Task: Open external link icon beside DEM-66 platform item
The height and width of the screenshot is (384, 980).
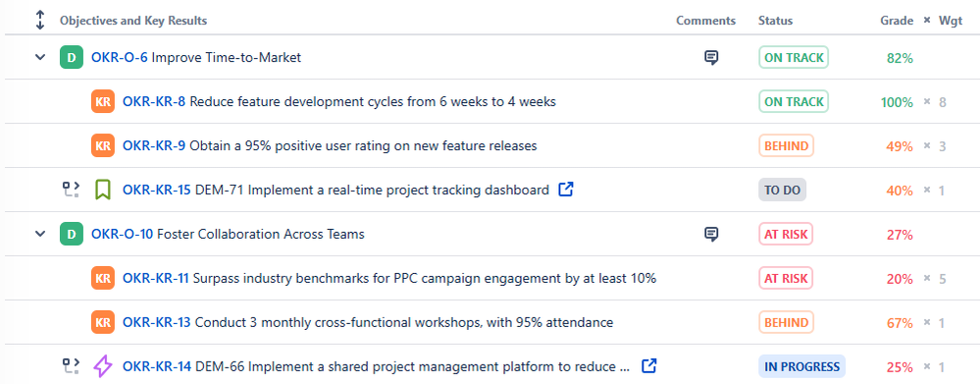Action: click(x=649, y=366)
